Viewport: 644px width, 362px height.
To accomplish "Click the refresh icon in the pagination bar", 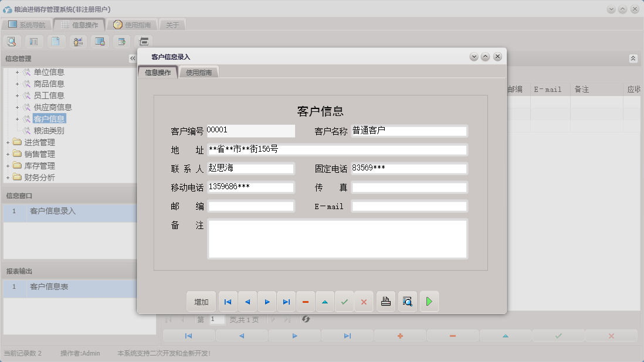I will [306, 319].
